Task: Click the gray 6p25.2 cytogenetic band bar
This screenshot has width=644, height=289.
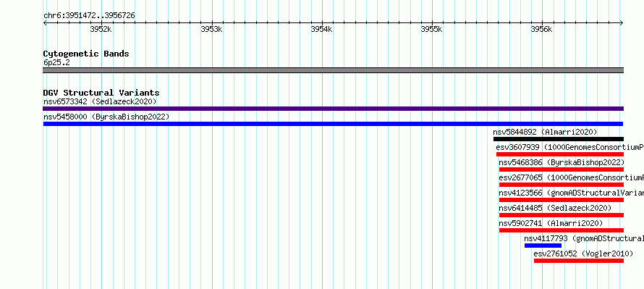Action: pos(333,70)
